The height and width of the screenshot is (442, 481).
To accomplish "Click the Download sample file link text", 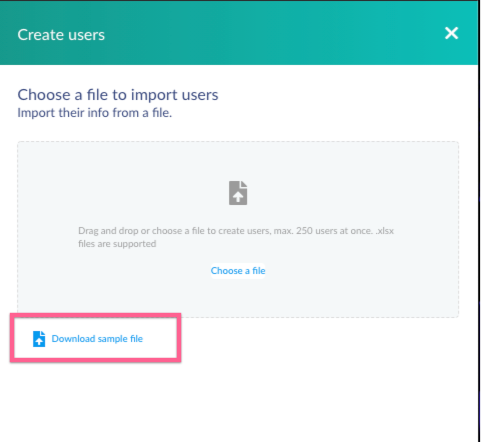I will [97, 339].
